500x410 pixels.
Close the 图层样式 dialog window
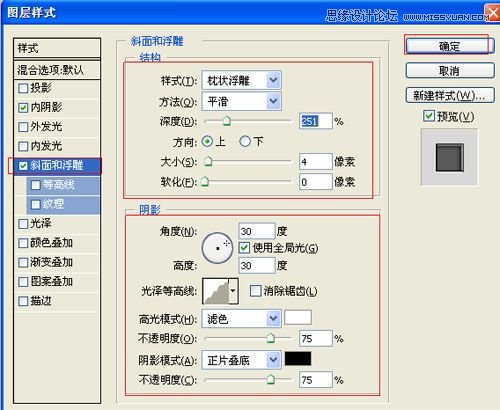492,14
